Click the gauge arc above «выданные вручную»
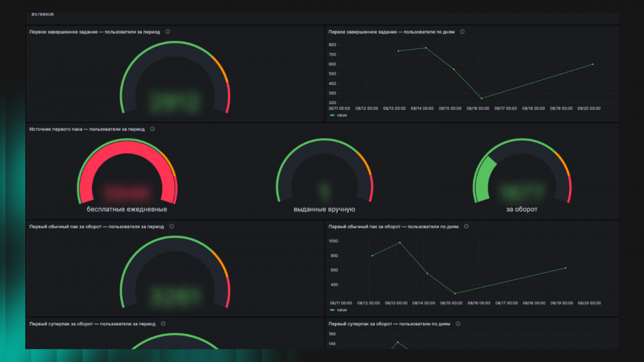The width and height of the screenshot is (644, 362). coord(324,147)
